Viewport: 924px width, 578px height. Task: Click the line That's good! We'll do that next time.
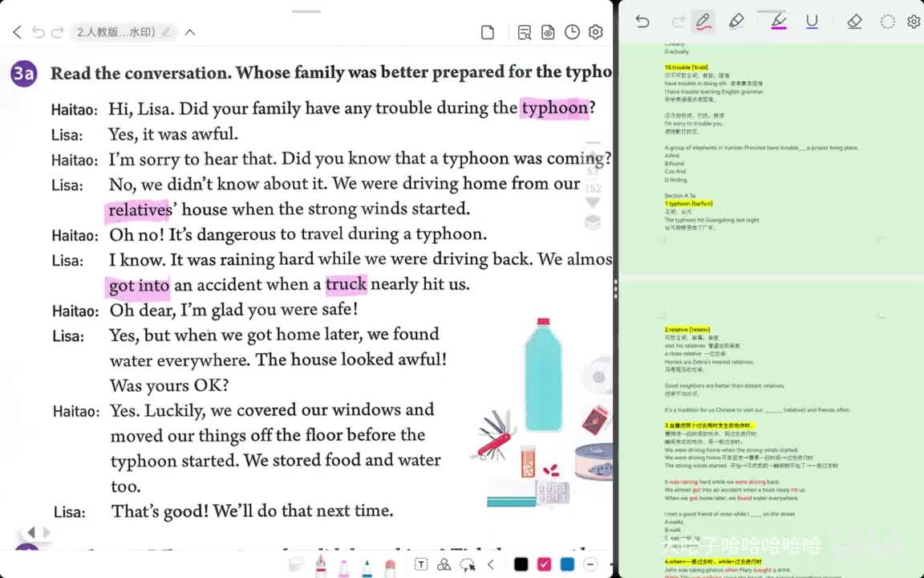click(252, 511)
